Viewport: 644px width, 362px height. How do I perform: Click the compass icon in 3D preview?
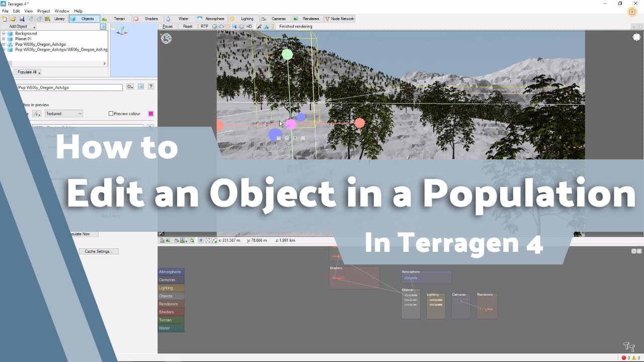[166, 38]
